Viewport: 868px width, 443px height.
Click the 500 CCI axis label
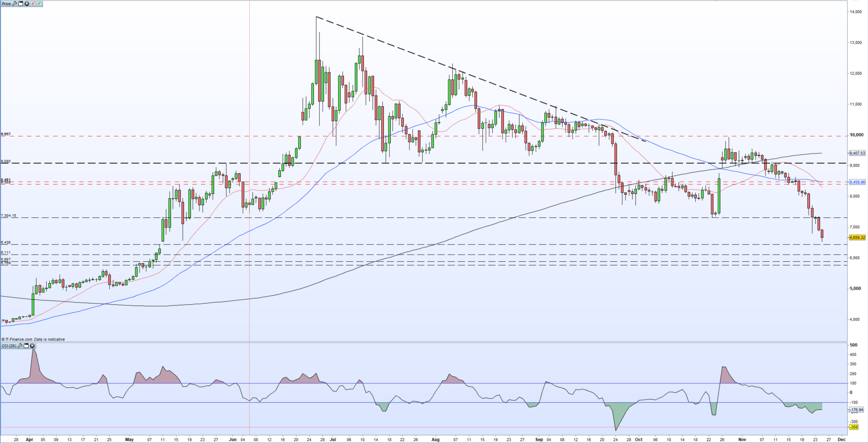(x=853, y=345)
